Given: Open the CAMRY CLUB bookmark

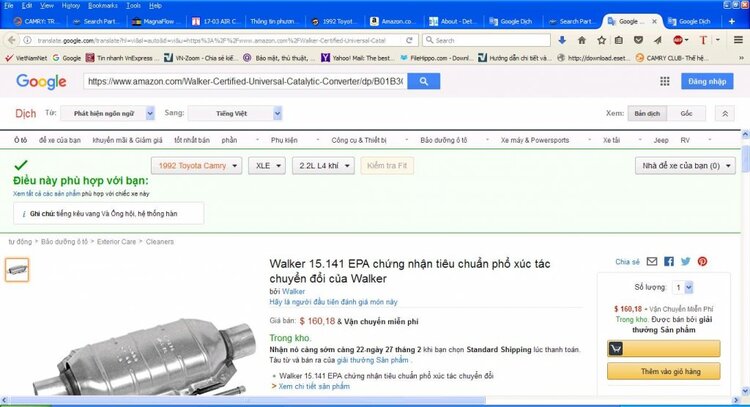Looking at the screenshot, I should click(673, 58).
